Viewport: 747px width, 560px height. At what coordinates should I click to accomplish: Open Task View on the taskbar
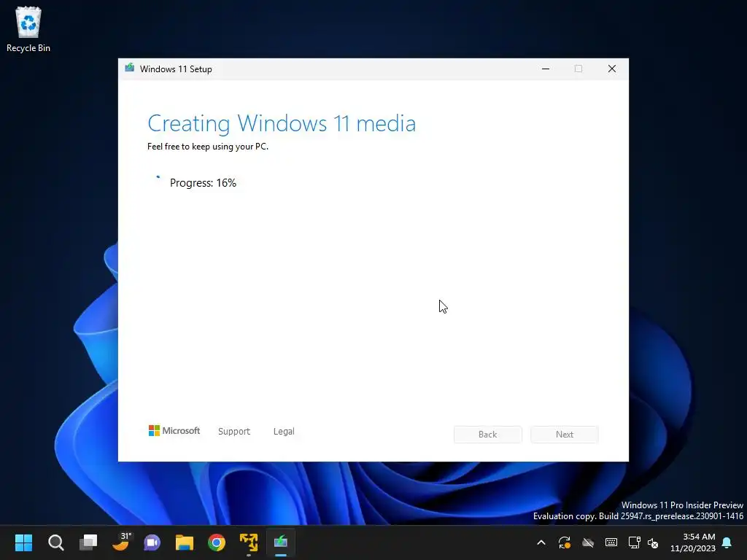point(88,542)
